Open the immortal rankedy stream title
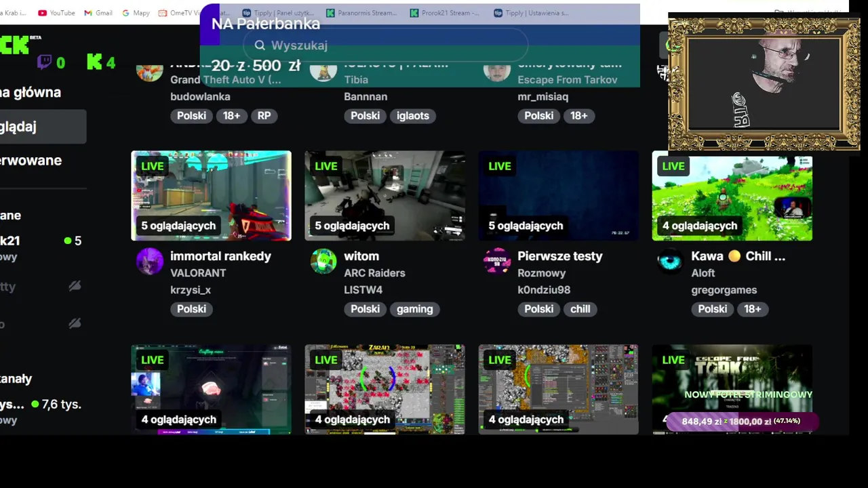 (220, 256)
